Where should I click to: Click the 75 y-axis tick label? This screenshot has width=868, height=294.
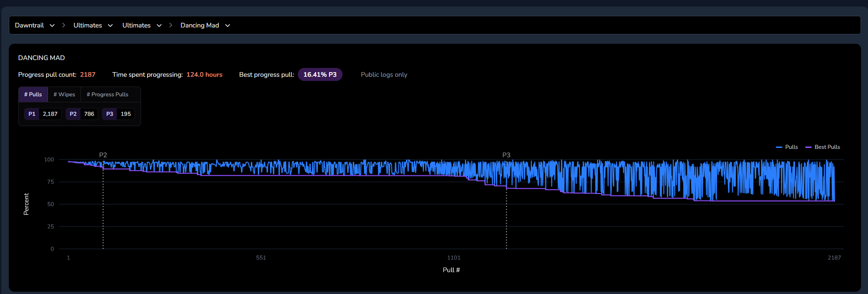50,182
